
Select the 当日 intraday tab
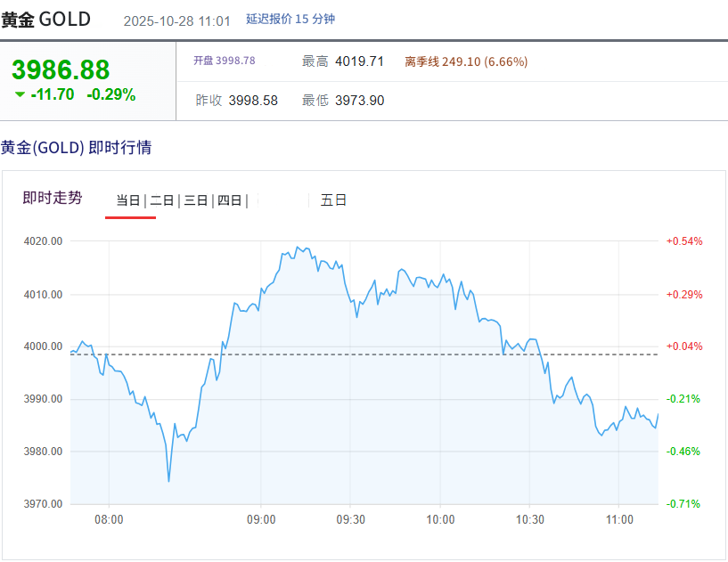tap(128, 200)
